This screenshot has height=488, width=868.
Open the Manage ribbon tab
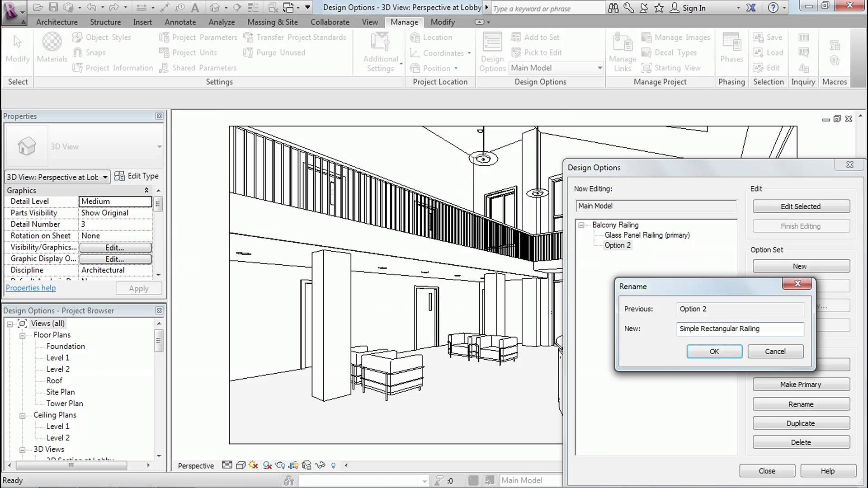point(404,22)
